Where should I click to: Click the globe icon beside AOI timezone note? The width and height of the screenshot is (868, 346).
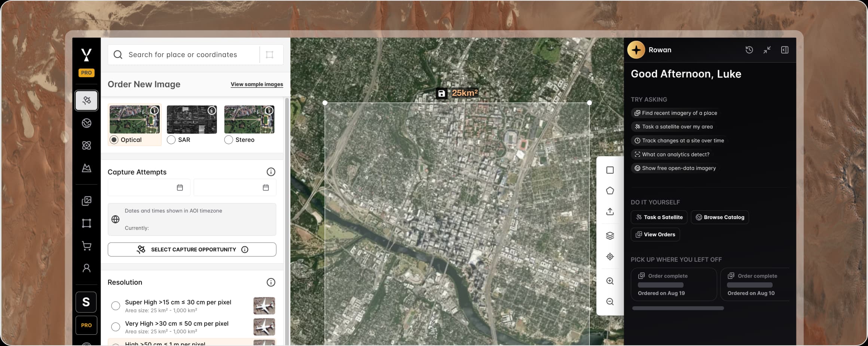point(116,219)
